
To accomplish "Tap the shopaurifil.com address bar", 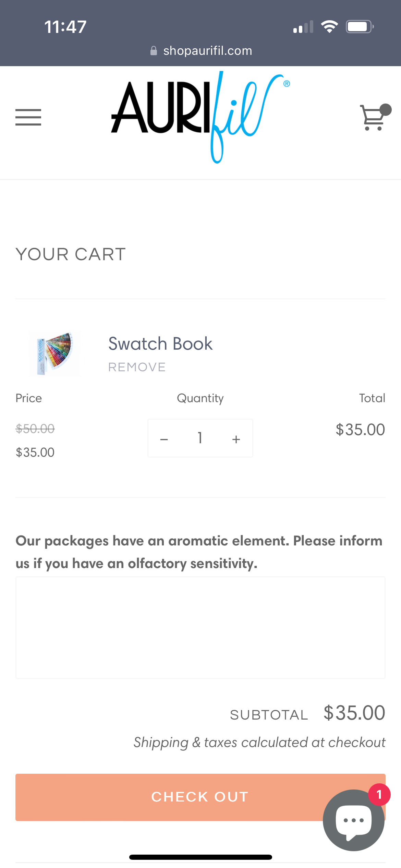I will coord(207,51).
